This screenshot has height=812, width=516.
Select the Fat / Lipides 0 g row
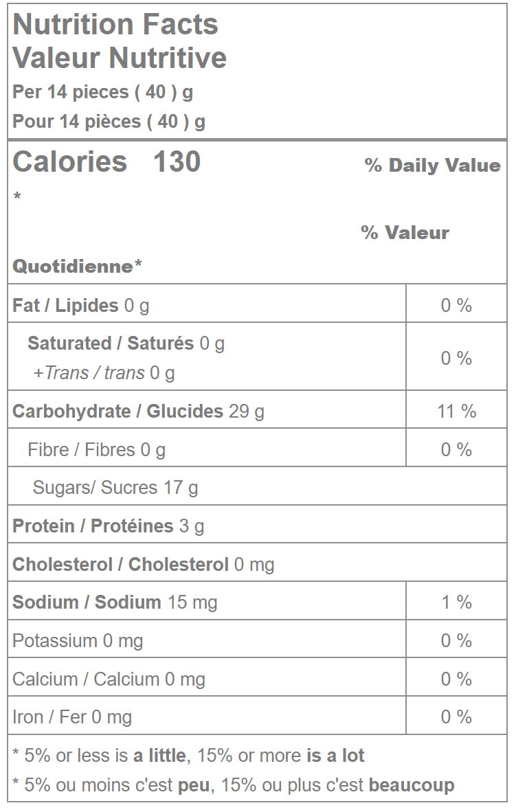[81, 306]
